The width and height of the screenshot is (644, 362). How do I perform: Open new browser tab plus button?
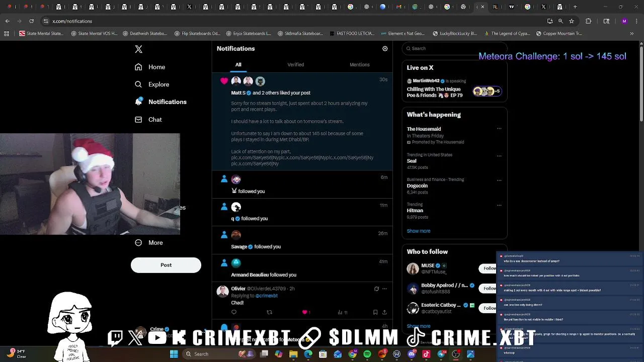575,7
